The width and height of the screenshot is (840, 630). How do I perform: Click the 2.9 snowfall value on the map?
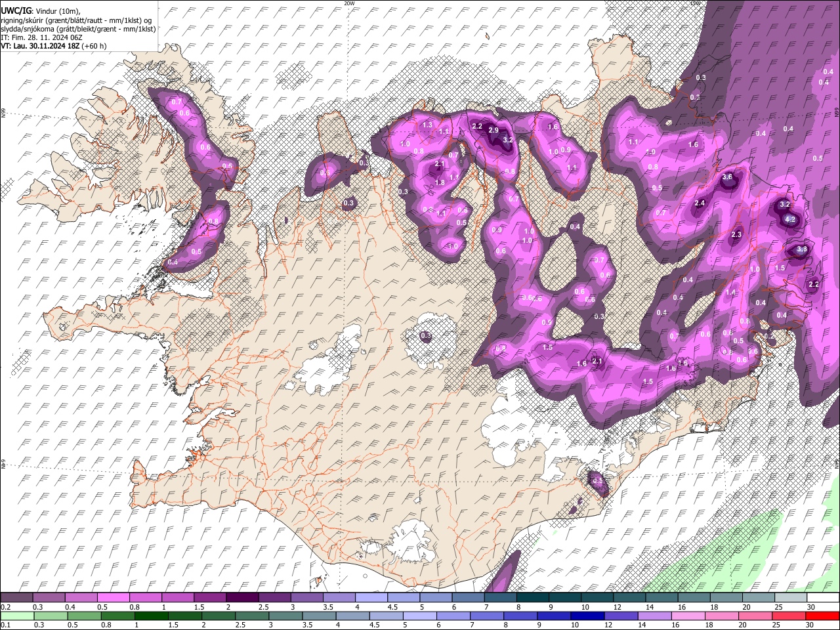[494, 130]
